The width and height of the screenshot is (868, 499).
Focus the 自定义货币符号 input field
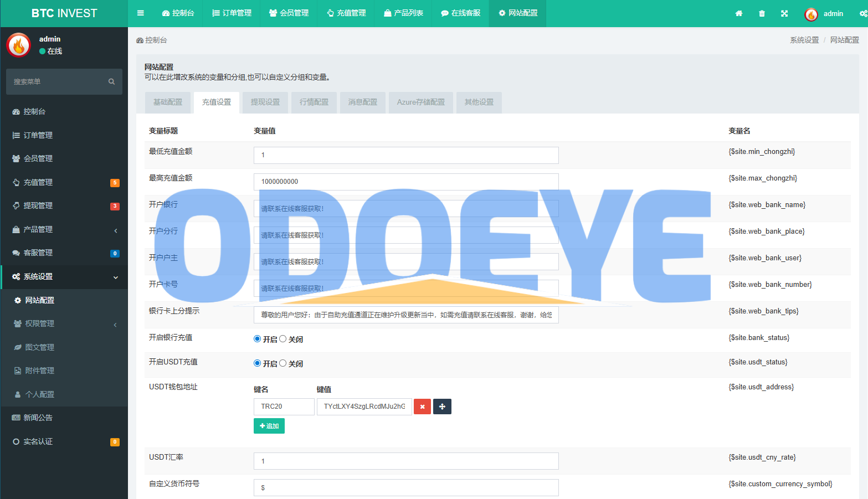click(406, 488)
